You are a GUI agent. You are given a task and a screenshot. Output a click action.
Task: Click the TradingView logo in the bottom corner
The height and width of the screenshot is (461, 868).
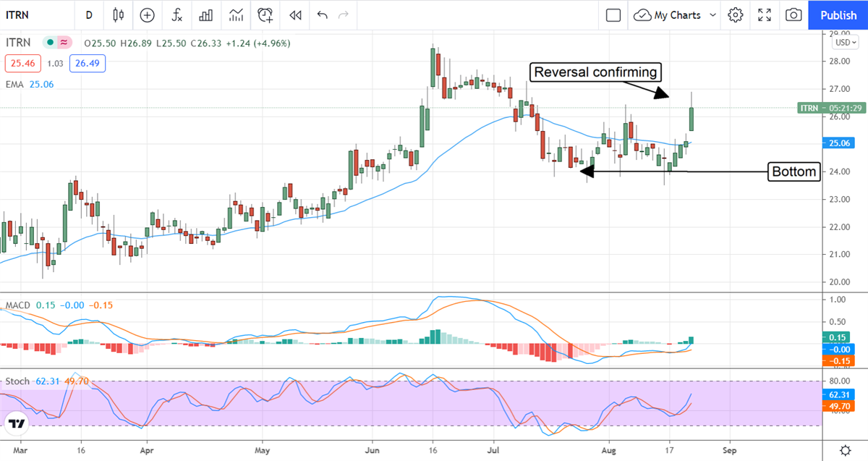click(x=18, y=425)
